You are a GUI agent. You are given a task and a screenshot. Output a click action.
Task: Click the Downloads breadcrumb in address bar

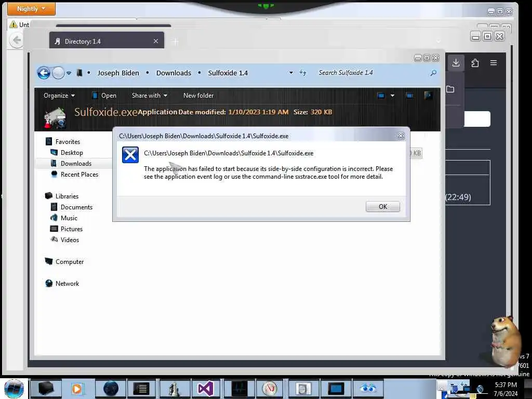click(174, 73)
